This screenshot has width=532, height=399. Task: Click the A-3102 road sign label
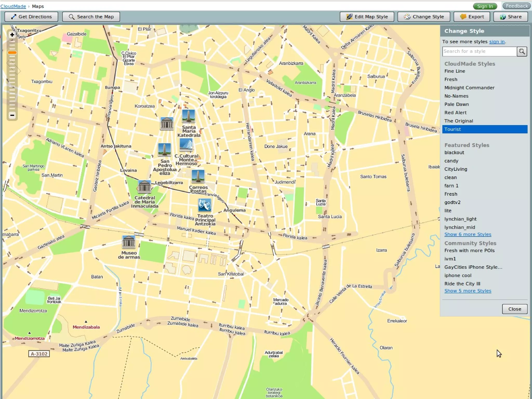click(x=39, y=354)
